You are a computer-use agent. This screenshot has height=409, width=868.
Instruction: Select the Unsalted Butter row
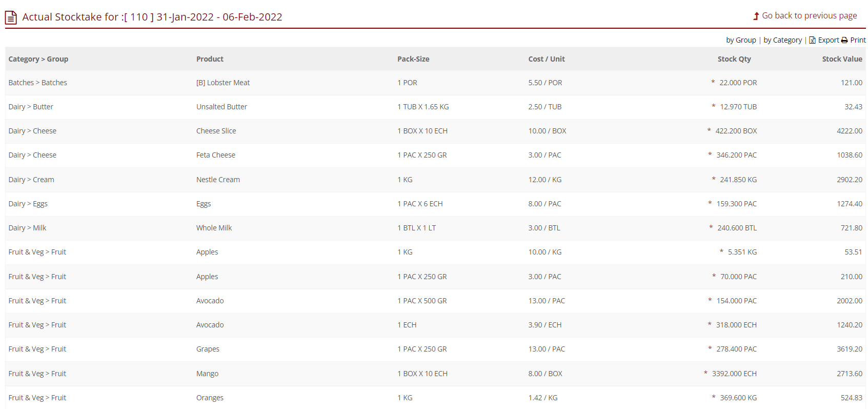click(221, 107)
